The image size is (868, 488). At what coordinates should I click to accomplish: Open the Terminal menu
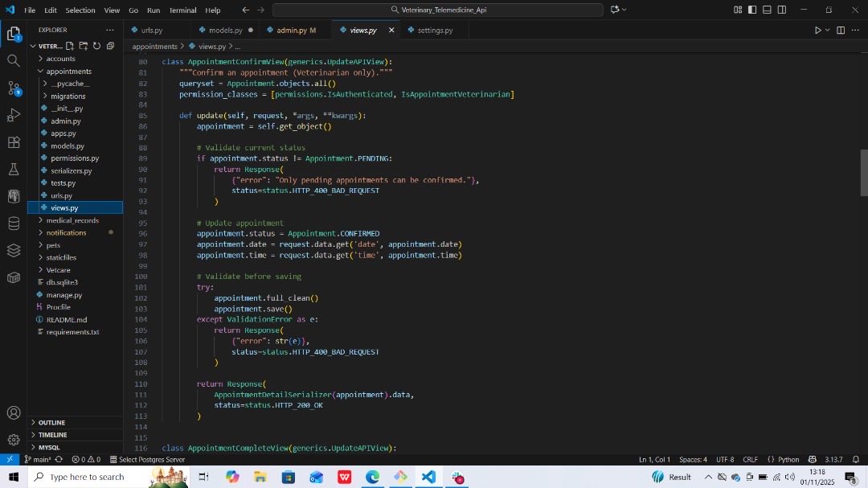[182, 10]
